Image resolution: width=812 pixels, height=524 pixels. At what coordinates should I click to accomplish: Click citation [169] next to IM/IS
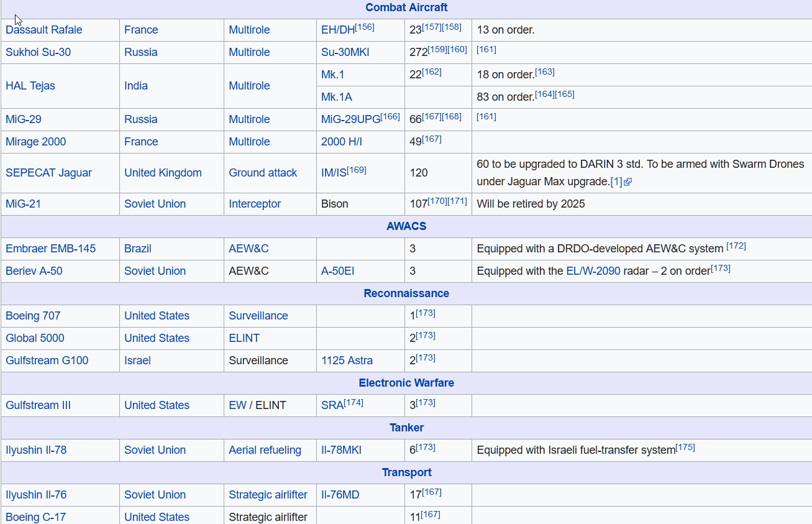pos(357,170)
